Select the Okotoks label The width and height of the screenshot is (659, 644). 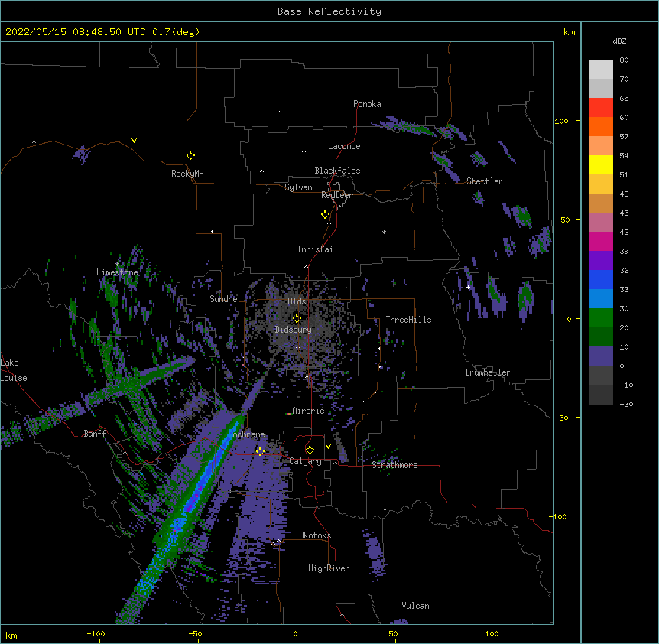tap(315, 535)
